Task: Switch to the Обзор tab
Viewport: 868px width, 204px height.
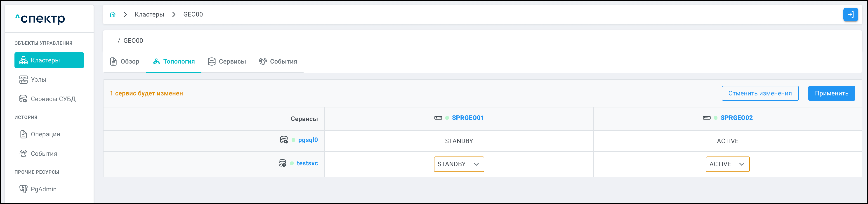Action: [x=125, y=61]
